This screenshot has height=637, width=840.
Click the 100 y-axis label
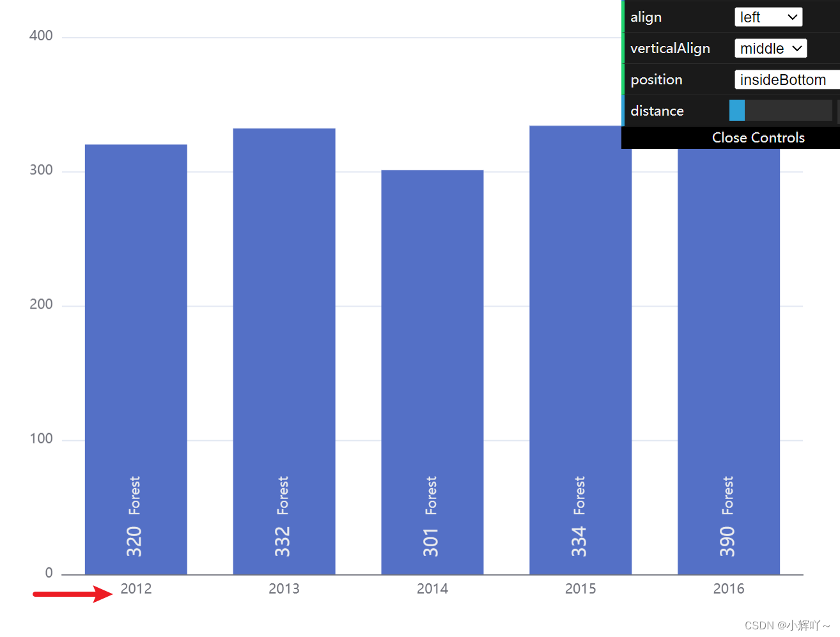(x=41, y=439)
